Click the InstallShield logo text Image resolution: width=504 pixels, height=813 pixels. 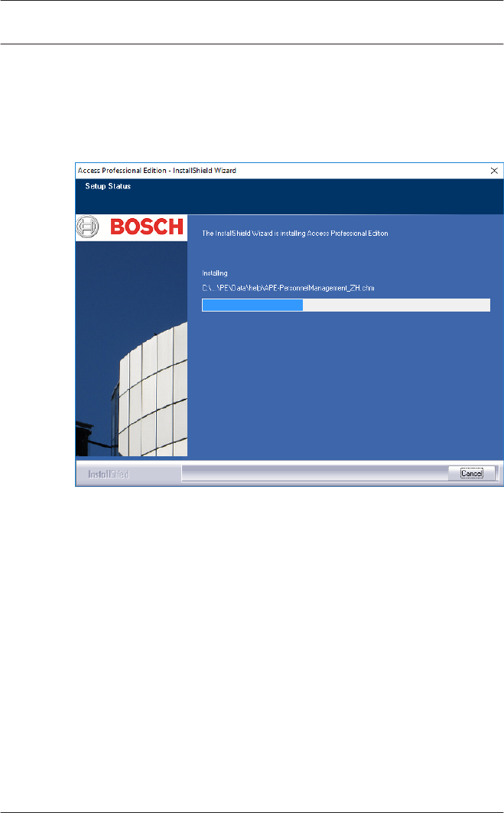point(109,474)
